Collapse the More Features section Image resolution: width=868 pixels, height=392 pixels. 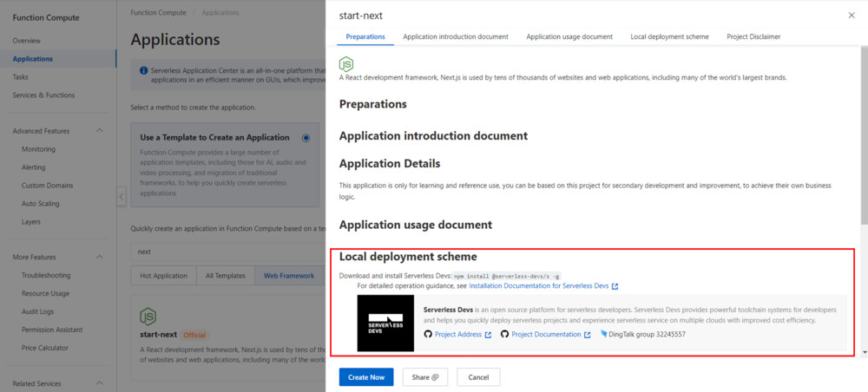[99, 258]
